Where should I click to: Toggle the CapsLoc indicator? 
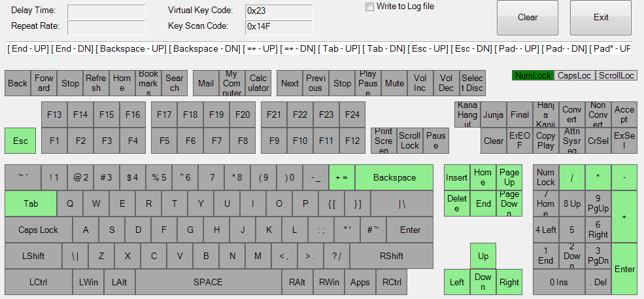tap(574, 75)
